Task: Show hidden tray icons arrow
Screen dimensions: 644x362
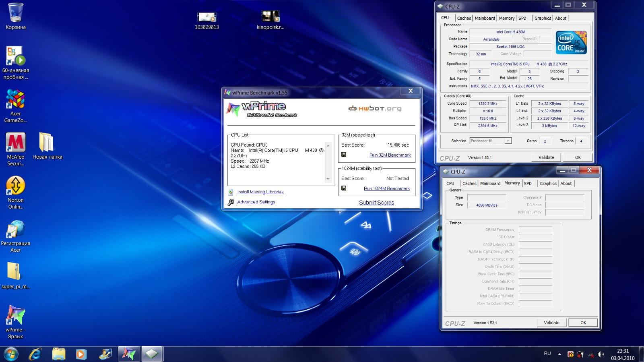Action: click(x=559, y=354)
